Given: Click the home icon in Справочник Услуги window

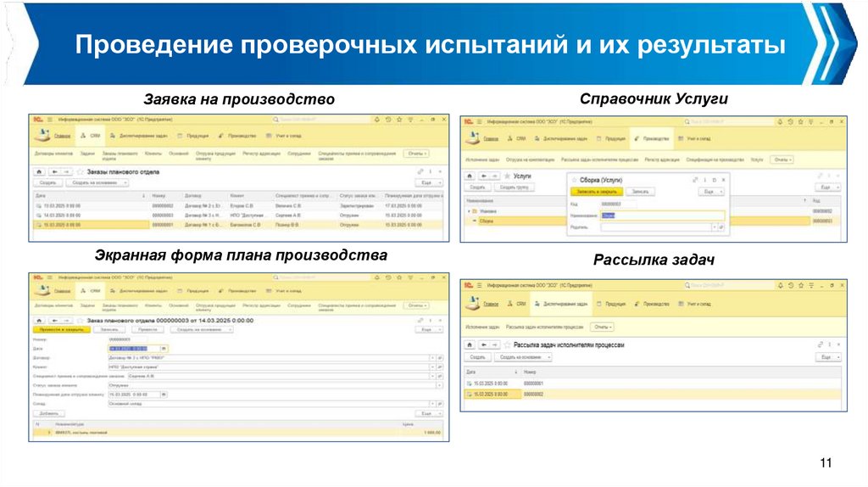Looking at the screenshot, I should click(x=470, y=176).
